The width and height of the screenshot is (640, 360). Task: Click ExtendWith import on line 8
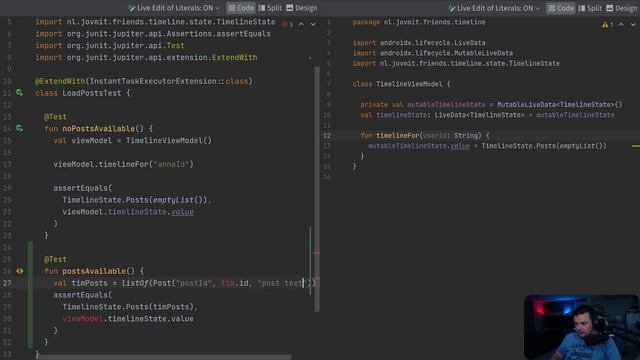(x=146, y=57)
